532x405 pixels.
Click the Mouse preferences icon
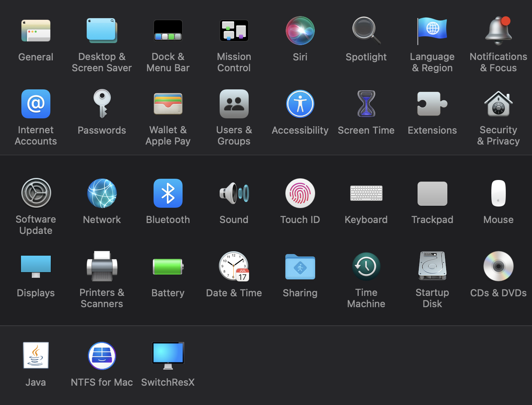coord(499,193)
